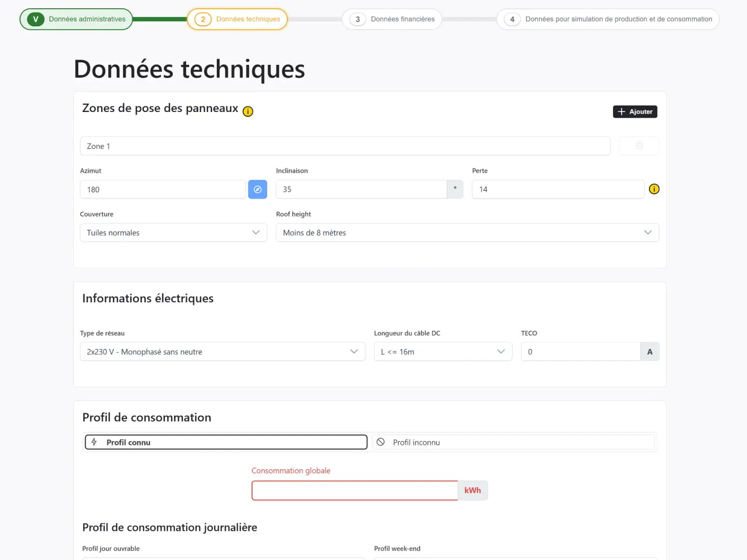Open the Couverture dropdown
The height and width of the screenshot is (560, 747).
click(x=173, y=233)
